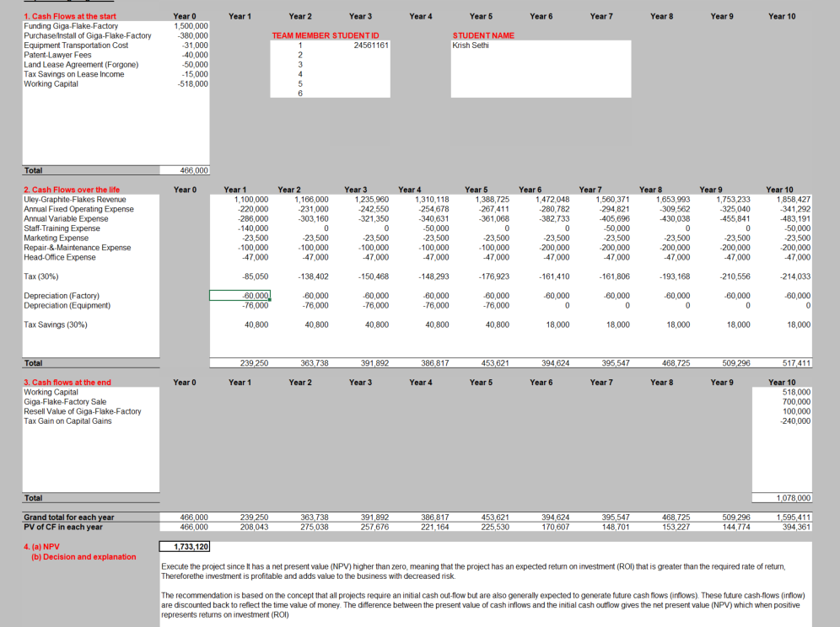Select the Head-Office Expense label
The image size is (840, 627).
coord(60,257)
